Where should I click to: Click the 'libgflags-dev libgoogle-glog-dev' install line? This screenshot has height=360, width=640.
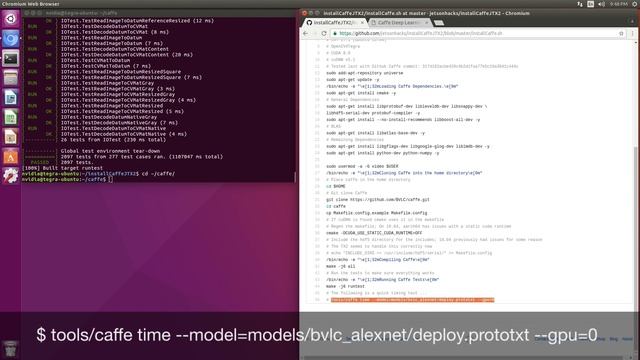[x=408, y=147]
